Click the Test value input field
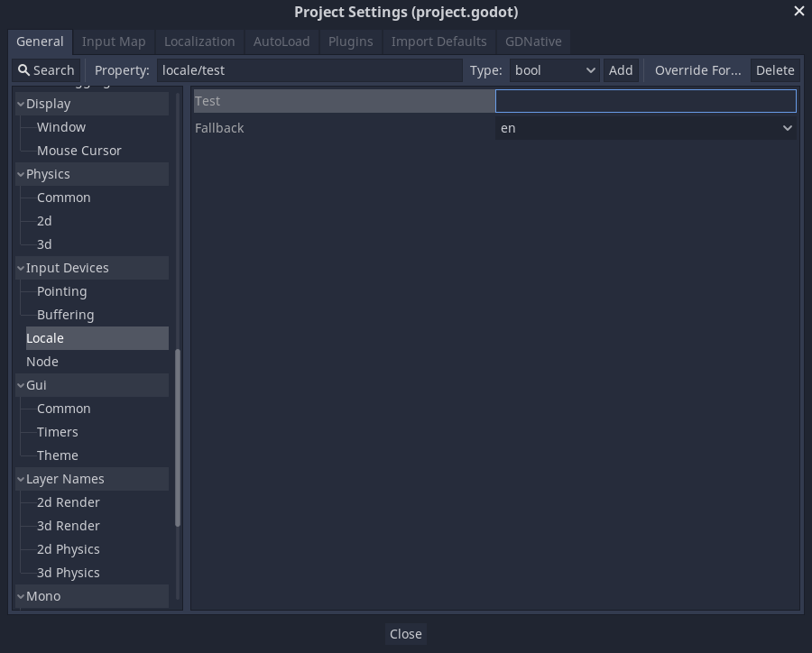 [x=646, y=101]
